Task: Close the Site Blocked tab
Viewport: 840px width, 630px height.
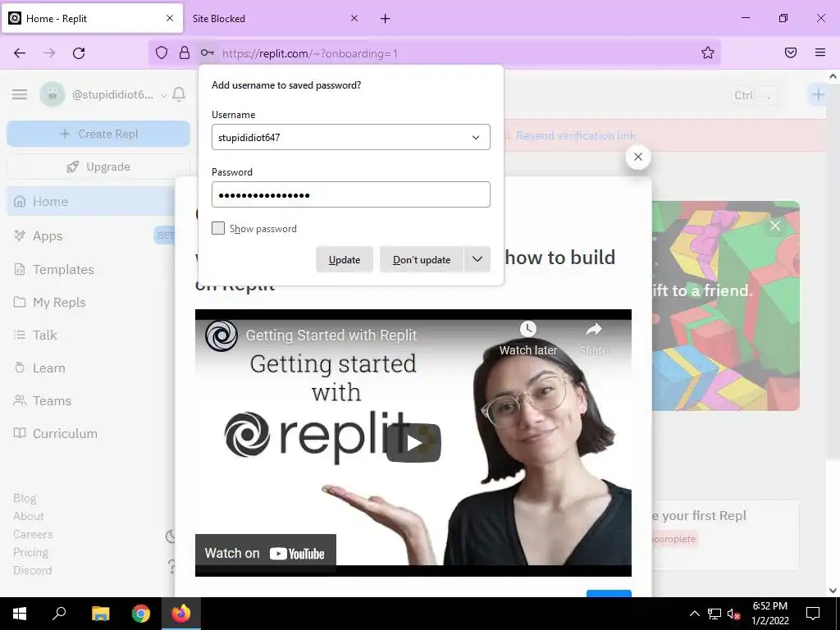Action: tap(354, 19)
